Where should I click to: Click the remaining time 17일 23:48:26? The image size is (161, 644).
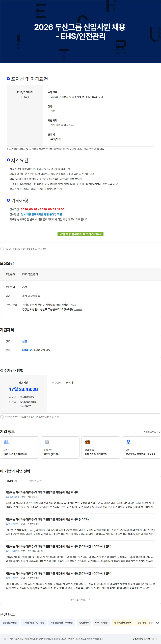23,389
